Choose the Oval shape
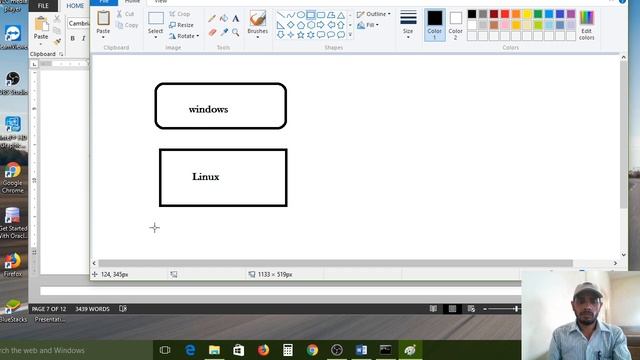 click(301, 15)
